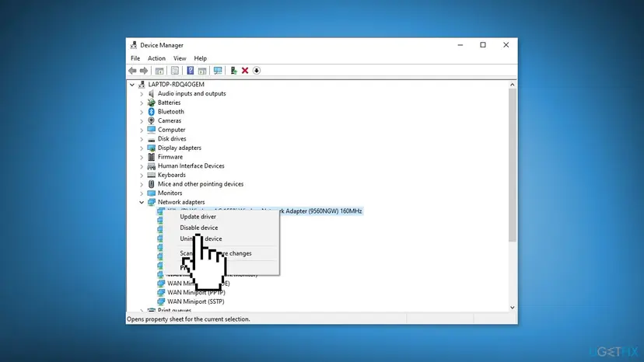Click the Device Manager title bar icon

click(134, 45)
